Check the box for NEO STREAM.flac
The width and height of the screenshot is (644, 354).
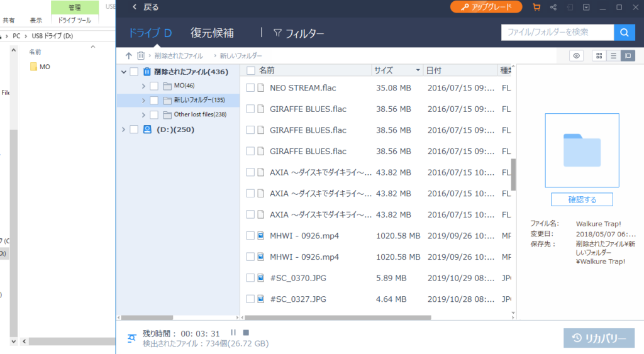250,87
